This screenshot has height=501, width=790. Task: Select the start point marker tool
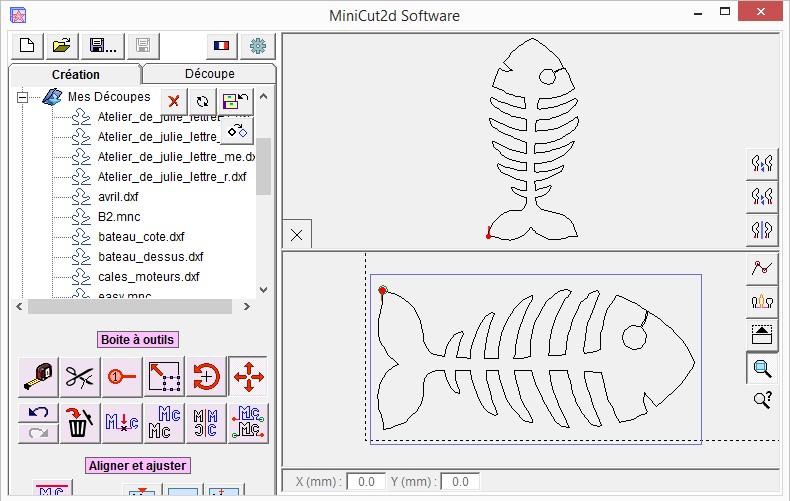point(122,377)
